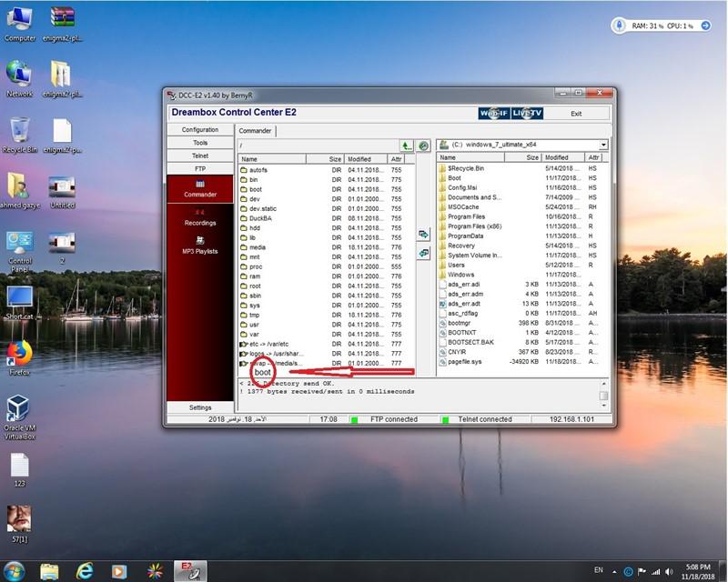Switch to the Telnet section
This screenshot has width=728, height=582.
tap(200, 156)
